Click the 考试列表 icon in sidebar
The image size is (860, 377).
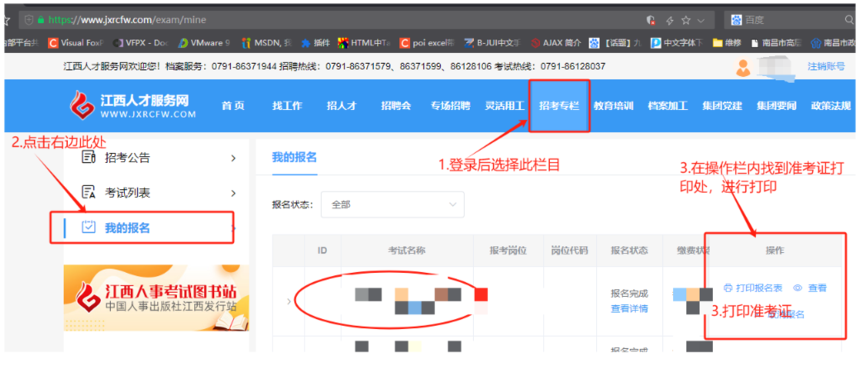pos(88,193)
